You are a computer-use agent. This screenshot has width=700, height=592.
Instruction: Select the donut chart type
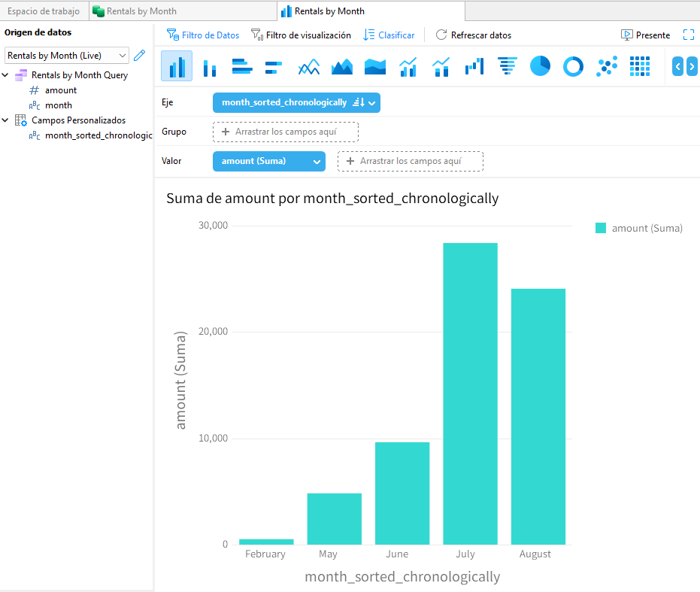(x=573, y=66)
